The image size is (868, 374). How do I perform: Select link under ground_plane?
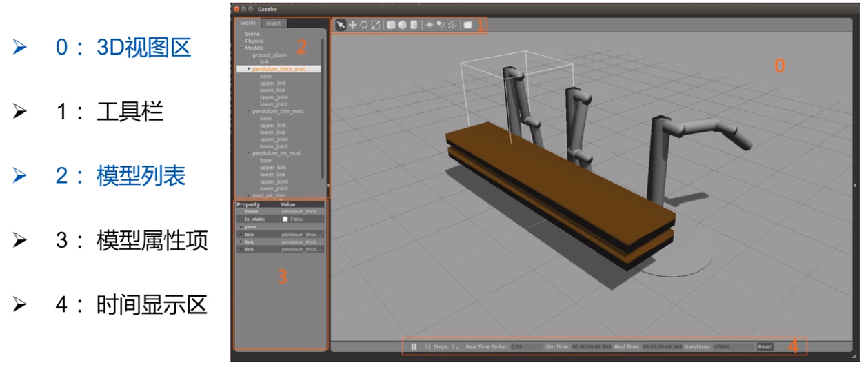click(x=264, y=62)
